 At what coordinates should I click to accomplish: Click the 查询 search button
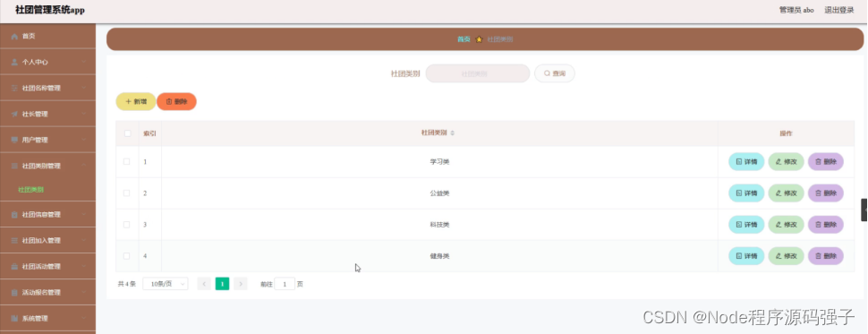coord(554,73)
